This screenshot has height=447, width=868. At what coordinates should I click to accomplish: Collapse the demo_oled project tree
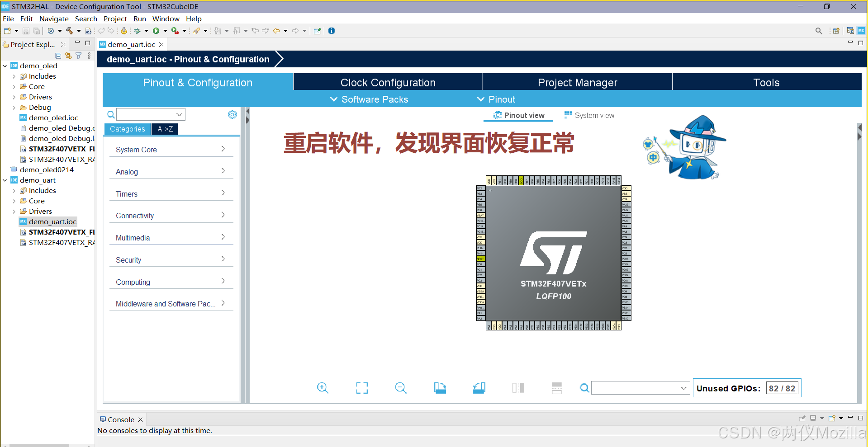(x=5, y=66)
